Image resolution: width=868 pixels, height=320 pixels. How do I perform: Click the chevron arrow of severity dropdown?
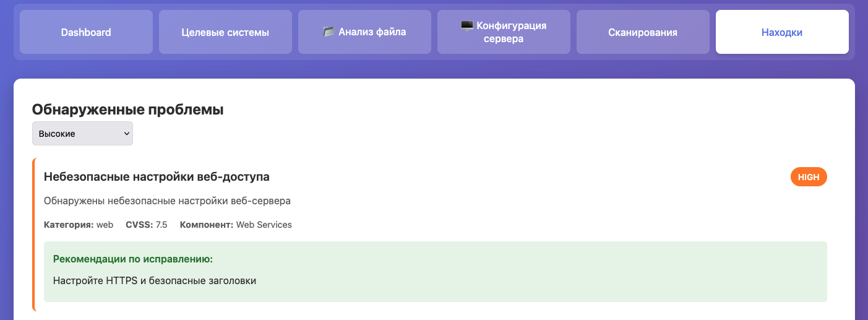pos(127,134)
